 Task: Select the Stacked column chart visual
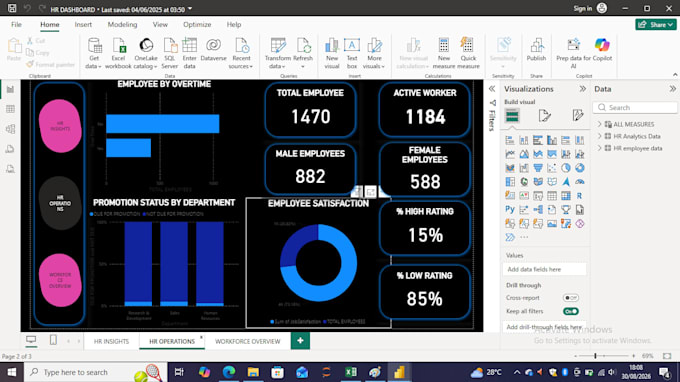click(524, 140)
